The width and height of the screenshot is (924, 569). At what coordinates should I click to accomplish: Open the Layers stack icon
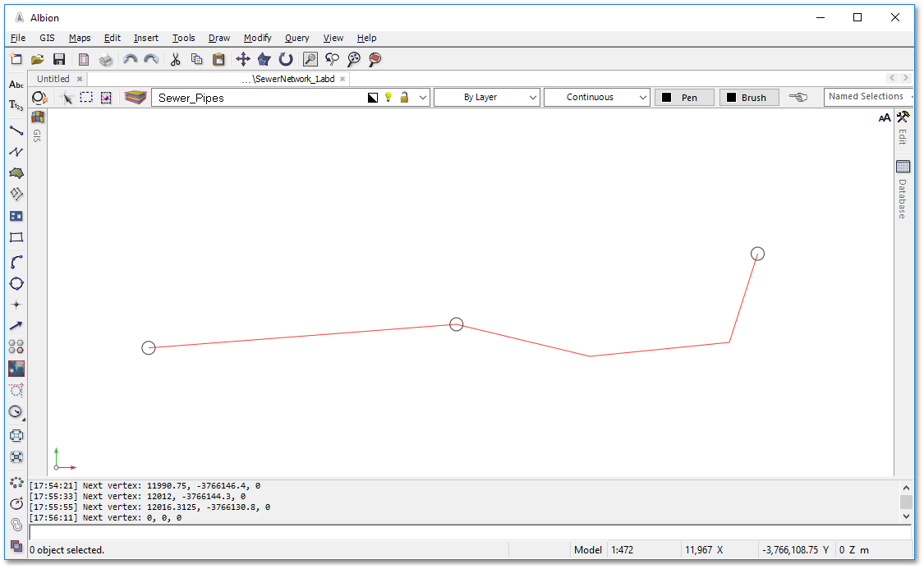click(135, 97)
